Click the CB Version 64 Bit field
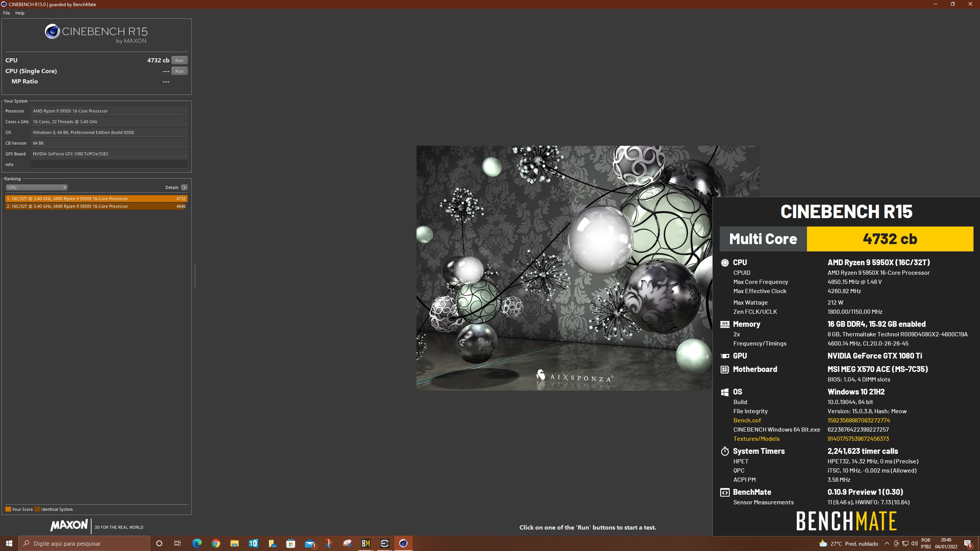Screen dimensions: 980x551 point(109,143)
